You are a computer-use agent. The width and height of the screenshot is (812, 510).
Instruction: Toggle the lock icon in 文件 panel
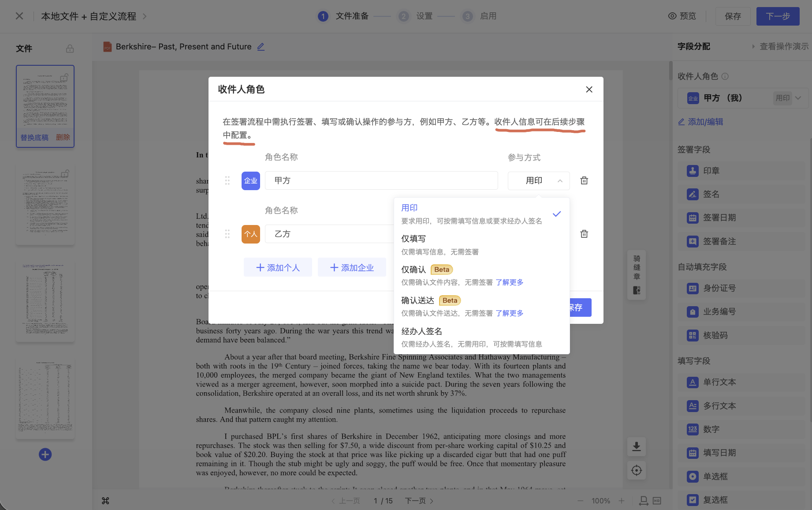coord(70,49)
